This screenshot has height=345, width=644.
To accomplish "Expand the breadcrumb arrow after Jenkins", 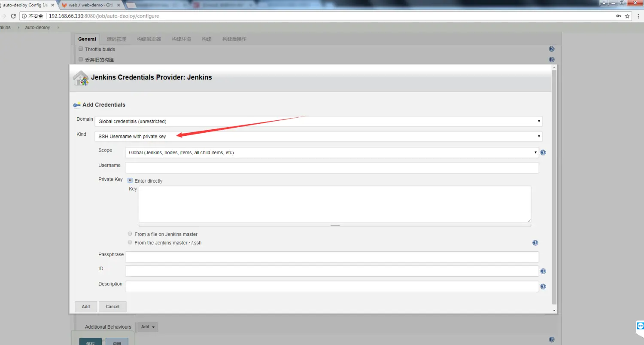I will 18,27.
